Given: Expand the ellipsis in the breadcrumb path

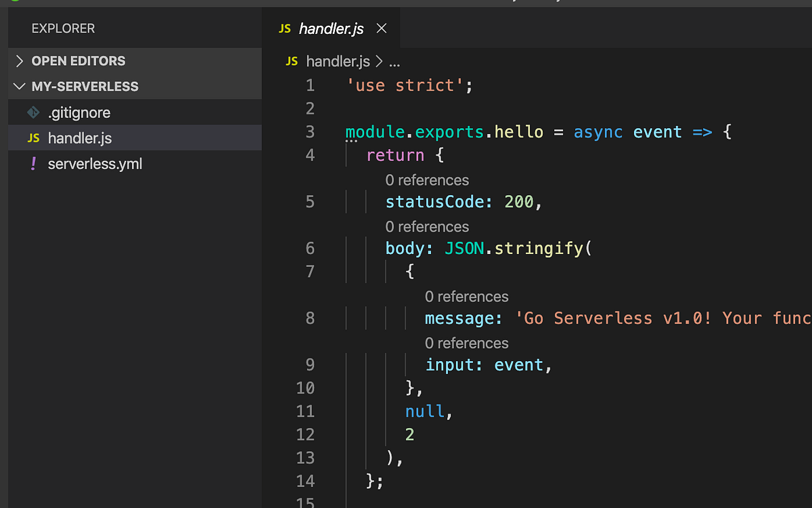Looking at the screenshot, I should [x=394, y=61].
